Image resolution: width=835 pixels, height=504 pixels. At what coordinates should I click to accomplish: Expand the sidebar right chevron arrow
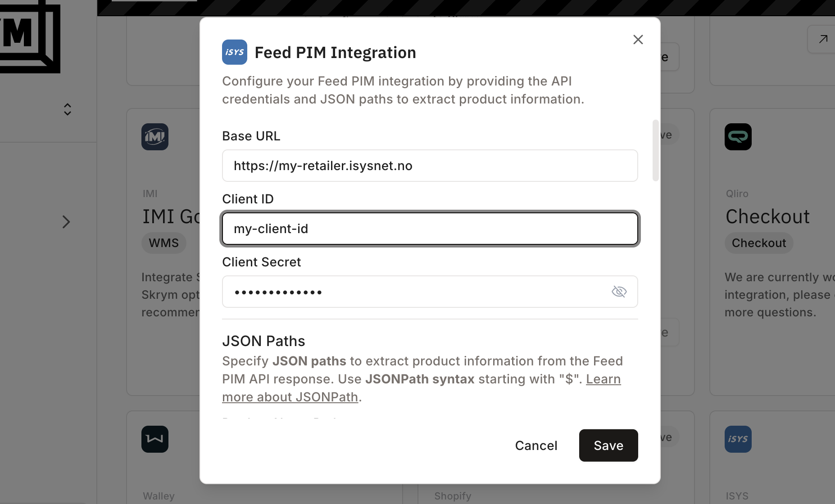[x=66, y=222]
